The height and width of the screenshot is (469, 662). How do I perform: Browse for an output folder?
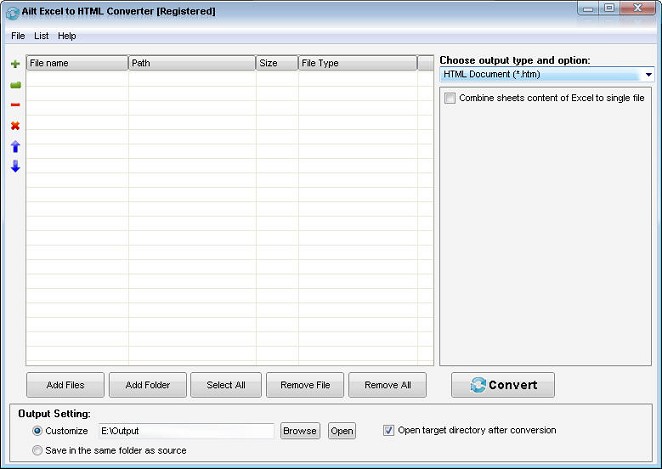300,431
